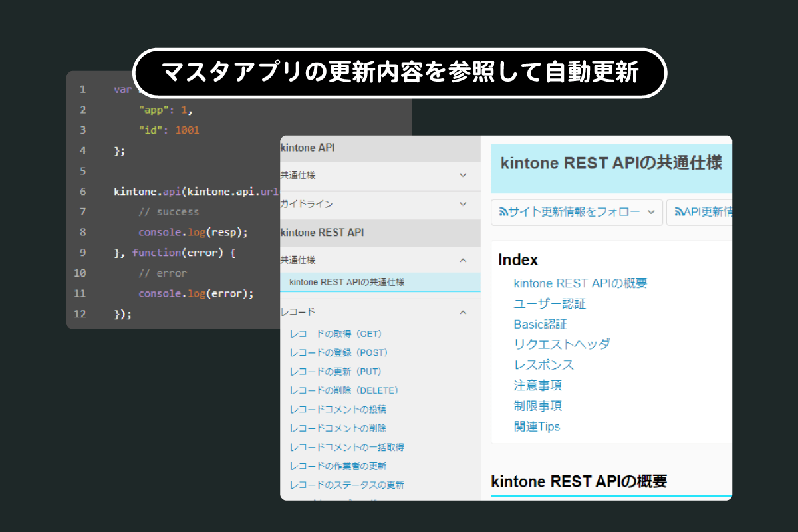Select kintone REST APIの共通仕様 sidebar item
This screenshot has height=532, width=798.
point(380,282)
